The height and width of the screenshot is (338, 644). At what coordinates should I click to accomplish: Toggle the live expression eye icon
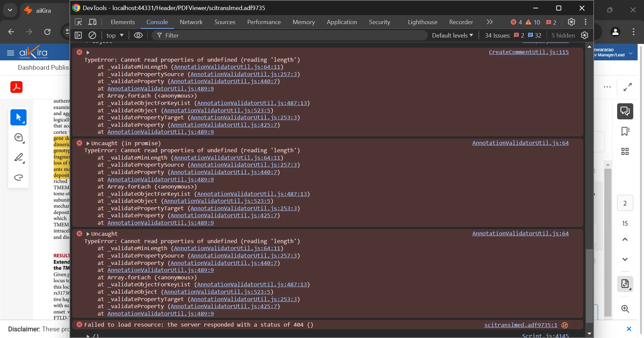coord(138,35)
